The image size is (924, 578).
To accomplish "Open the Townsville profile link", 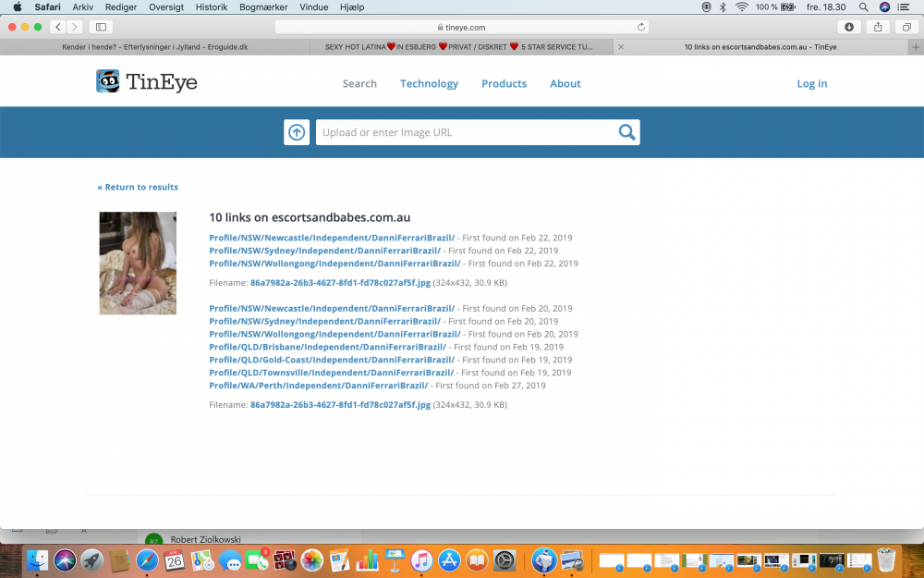I will (331, 373).
